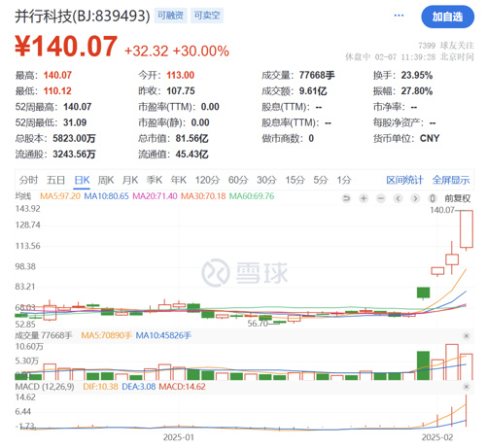Select the 可卖空 tag
Screen dimensions: 486x448
207,16
